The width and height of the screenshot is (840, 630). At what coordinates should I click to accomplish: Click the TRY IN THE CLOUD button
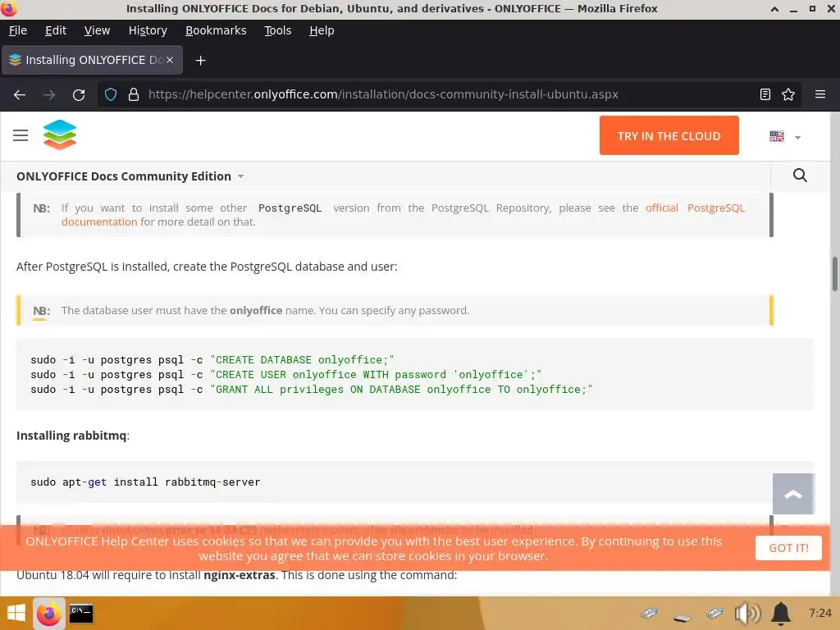click(x=669, y=135)
